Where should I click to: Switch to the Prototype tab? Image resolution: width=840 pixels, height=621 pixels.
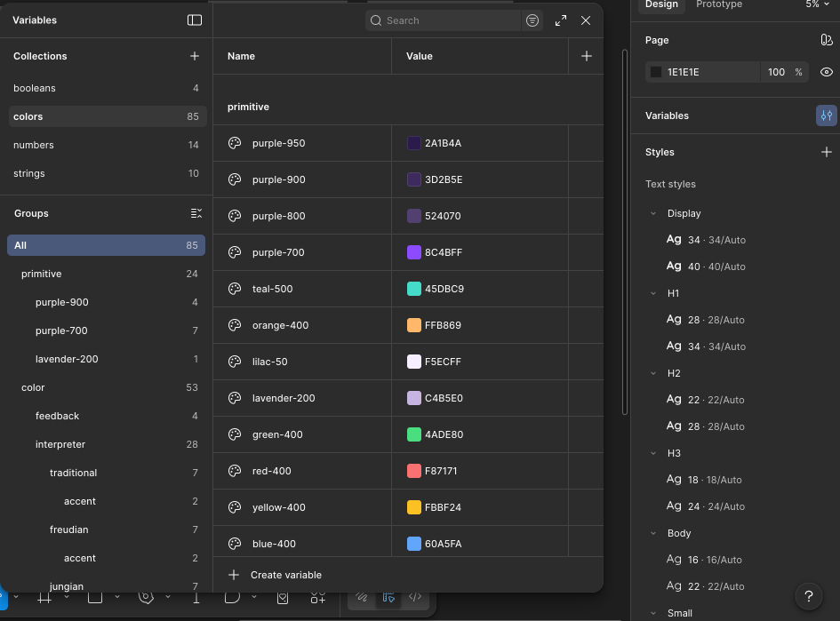[719, 4]
